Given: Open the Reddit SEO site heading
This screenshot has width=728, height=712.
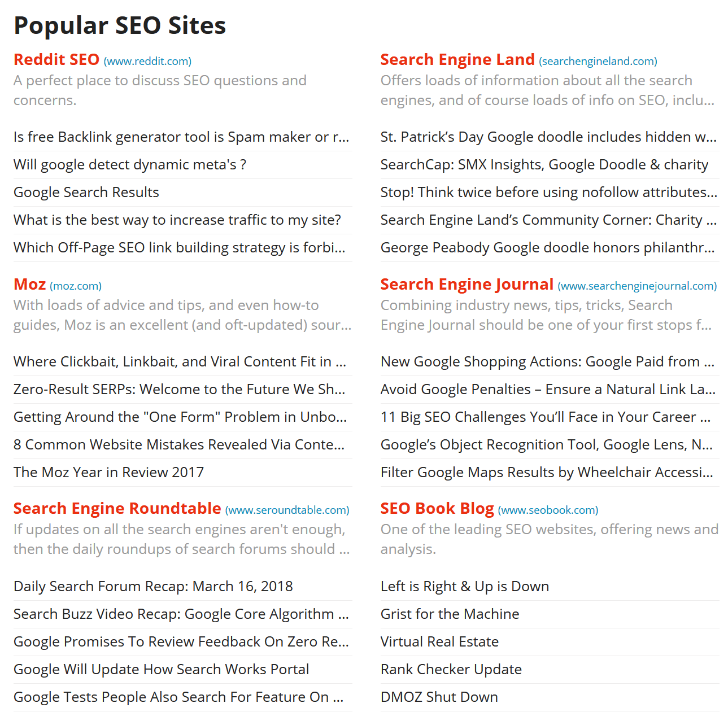Looking at the screenshot, I should point(56,59).
